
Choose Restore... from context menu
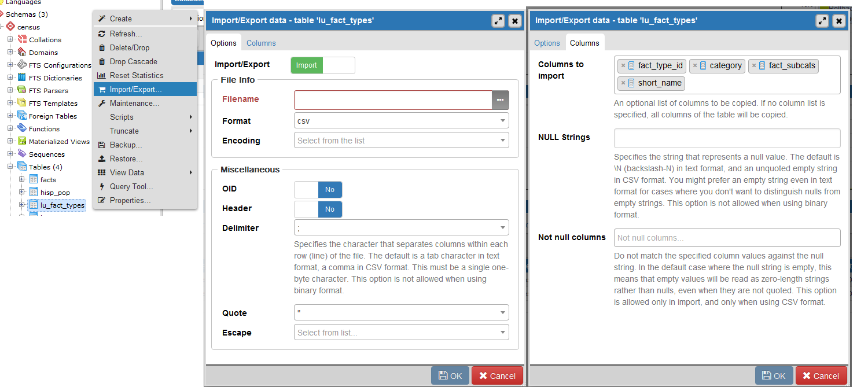[x=145, y=159]
